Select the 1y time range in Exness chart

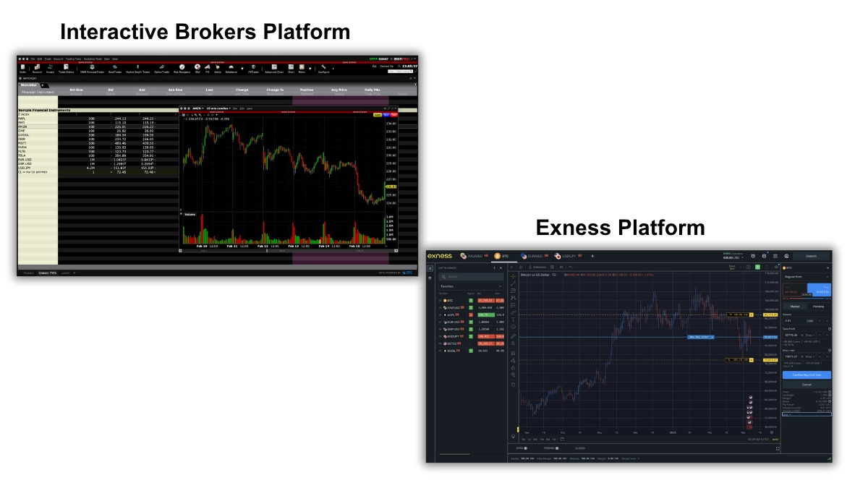tap(529, 439)
